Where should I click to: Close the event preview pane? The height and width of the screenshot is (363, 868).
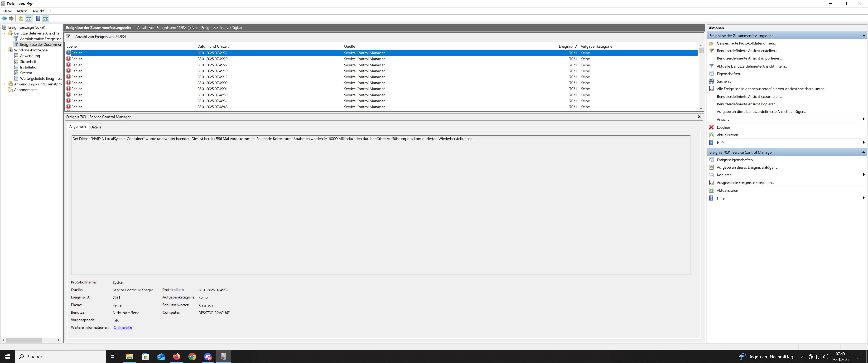[699, 117]
